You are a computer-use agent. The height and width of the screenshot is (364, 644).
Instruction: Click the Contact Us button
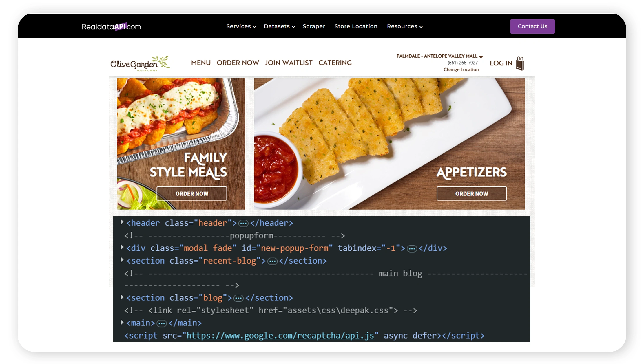(532, 26)
